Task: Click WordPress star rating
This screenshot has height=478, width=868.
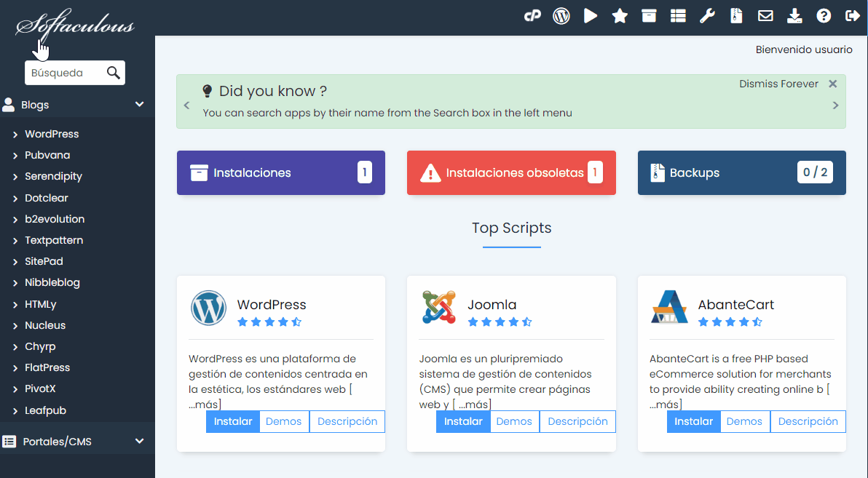Action: (x=269, y=322)
